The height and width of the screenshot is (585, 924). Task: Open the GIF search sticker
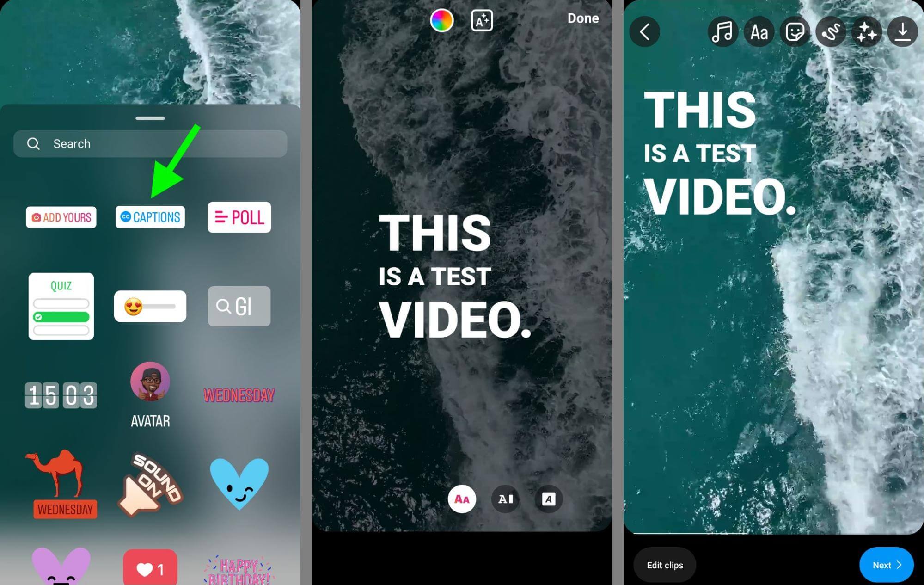pos(239,305)
